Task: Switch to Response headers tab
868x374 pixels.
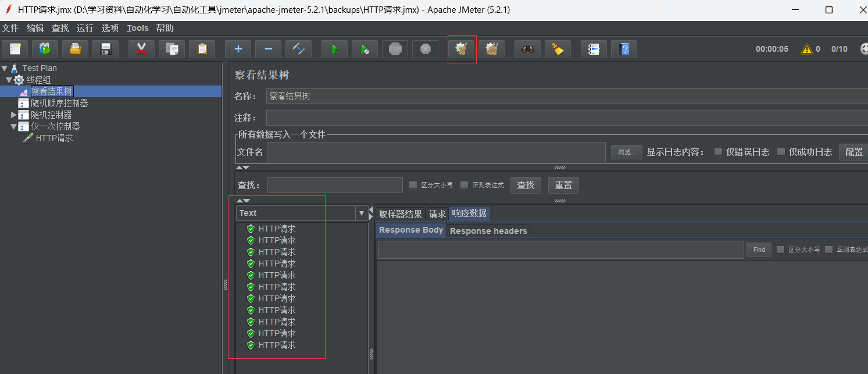Action: pyautogui.click(x=488, y=231)
